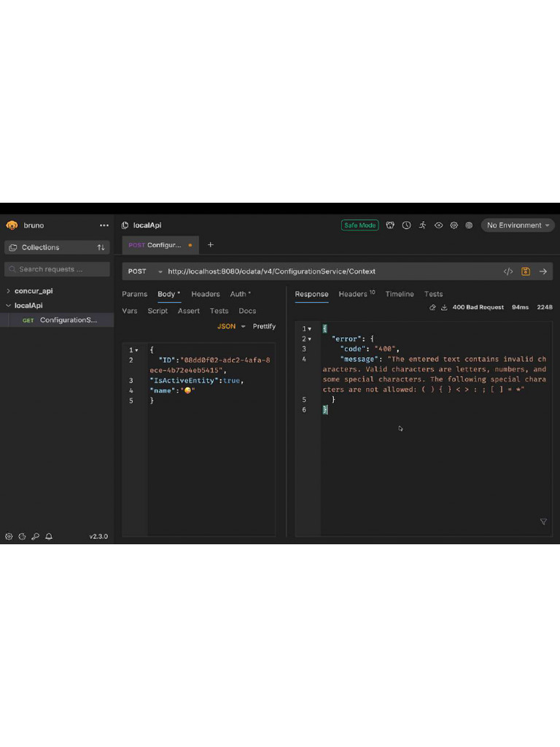Image resolution: width=560 pixels, height=747 pixels.
Task: Save the request with the floppy icon
Action: tap(526, 271)
